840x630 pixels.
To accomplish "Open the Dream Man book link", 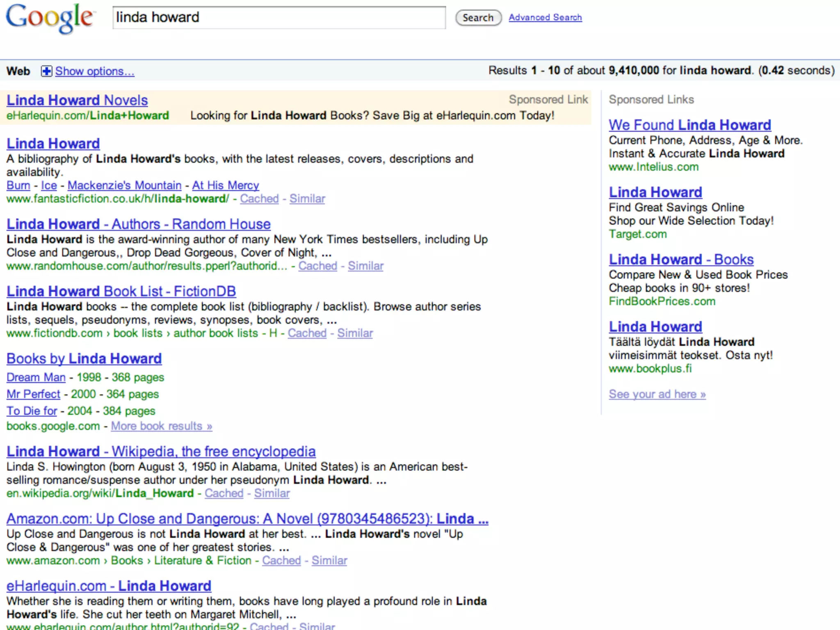I will [36, 377].
